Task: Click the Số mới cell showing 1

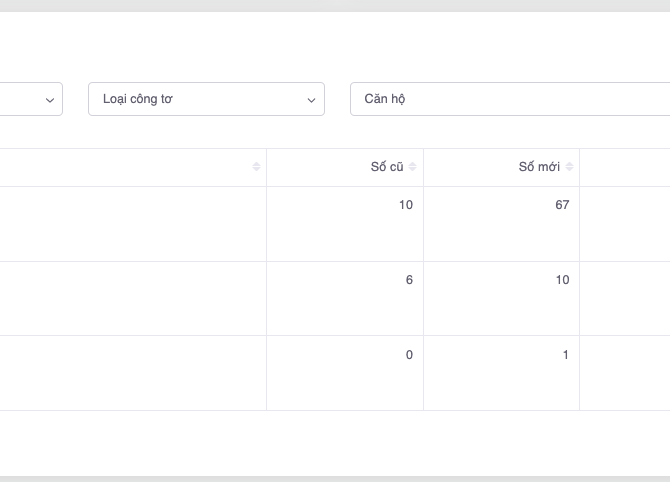Action: [x=501, y=373]
